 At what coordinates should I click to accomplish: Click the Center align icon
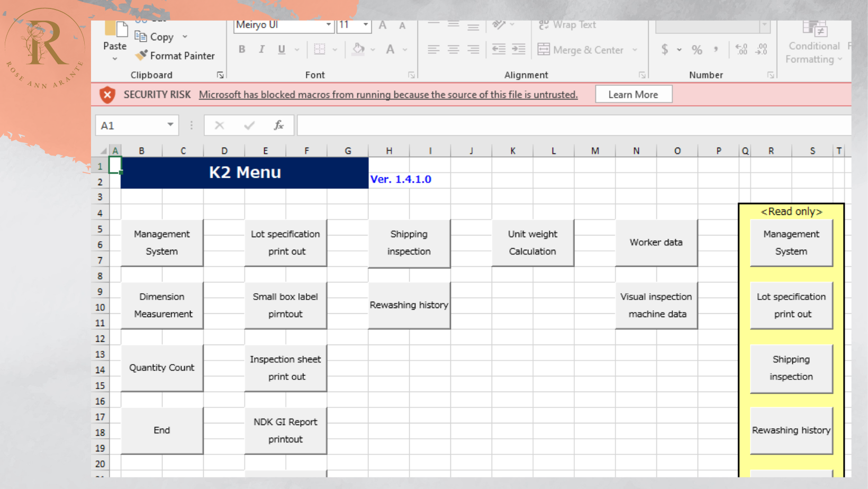[x=454, y=50]
